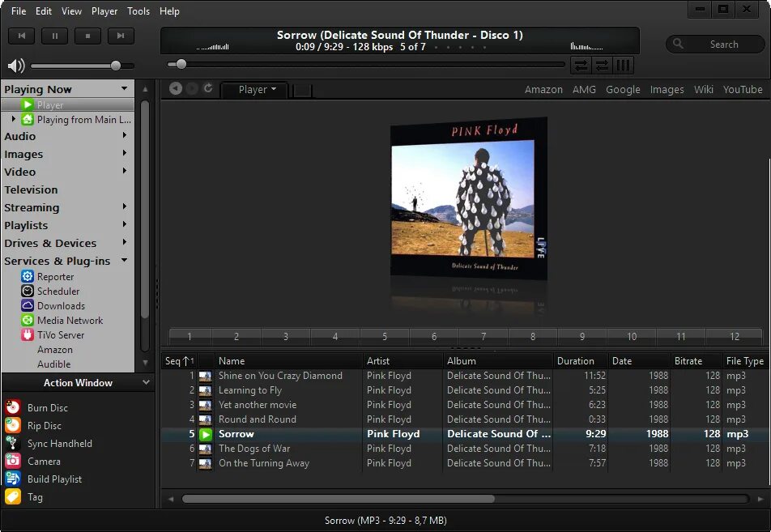Select Audible in the services tree
Viewport: 771px width, 532px height.
pyautogui.click(x=54, y=364)
